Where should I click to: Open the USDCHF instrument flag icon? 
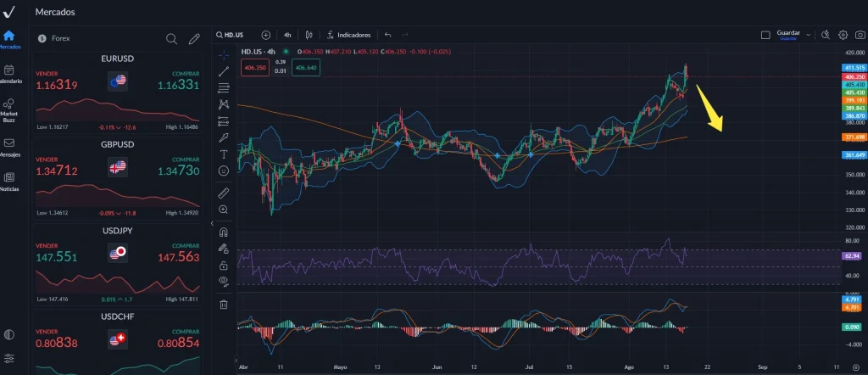tap(118, 339)
